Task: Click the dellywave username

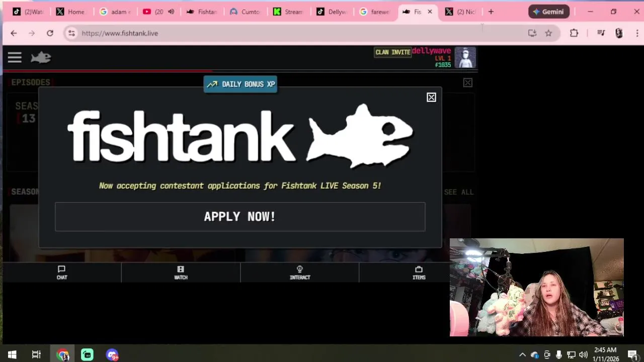Action: tap(431, 51)
